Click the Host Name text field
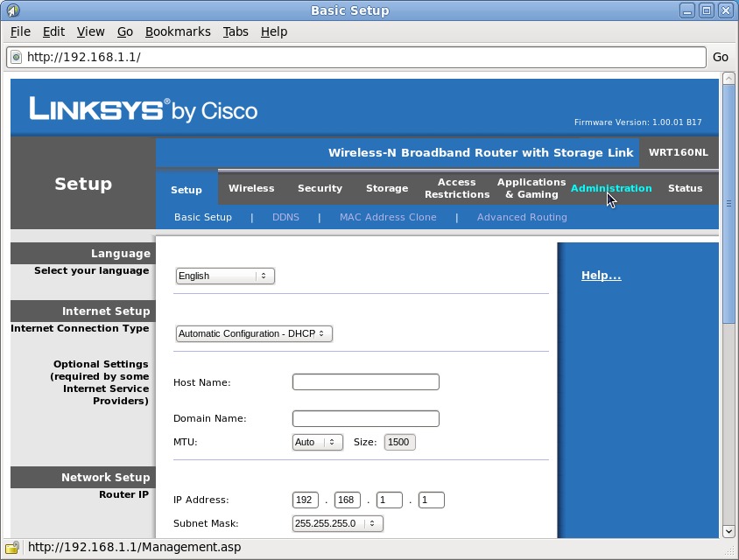 pyautogui.click(x=365, y=382)
